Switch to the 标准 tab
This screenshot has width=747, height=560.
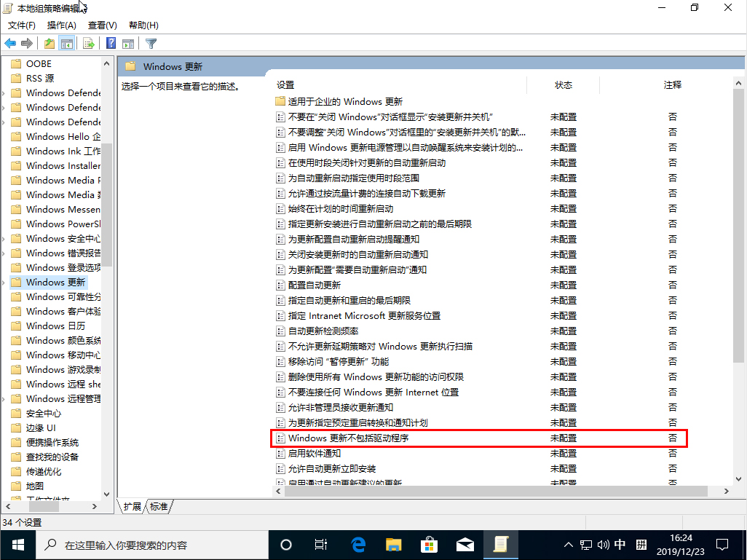[x=159, y=506]
